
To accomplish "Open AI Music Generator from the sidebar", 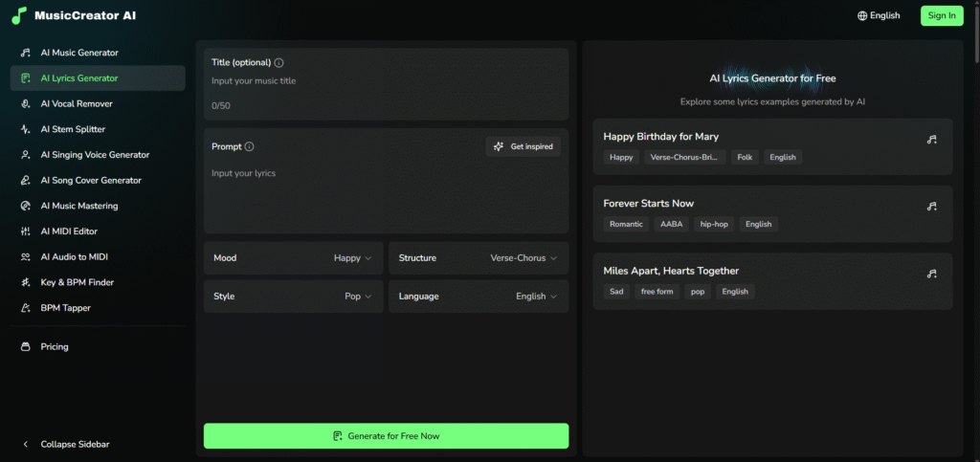I will pos(98,53).
